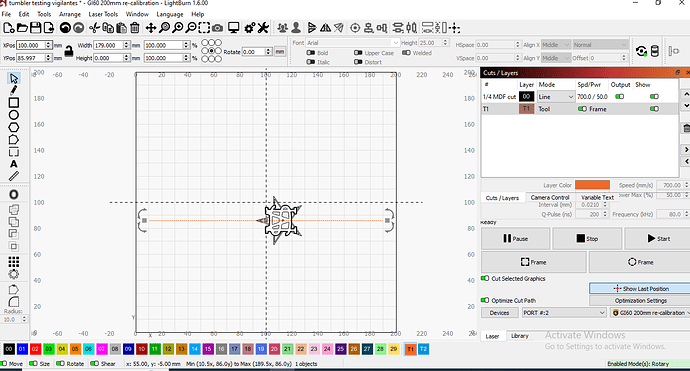Toggle the Upper Case switch
The image size is (690, 371).
pos(358,53)
